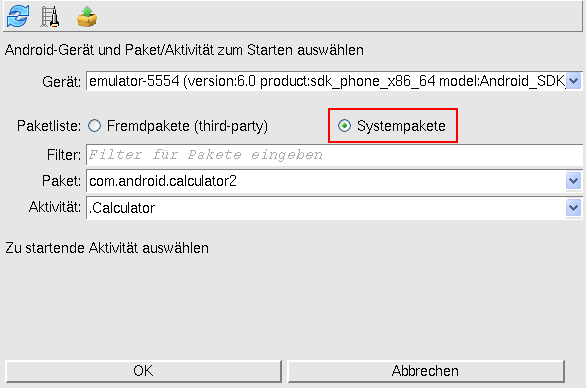
Task: Confirm with the OK button
Action: (143, 371)
